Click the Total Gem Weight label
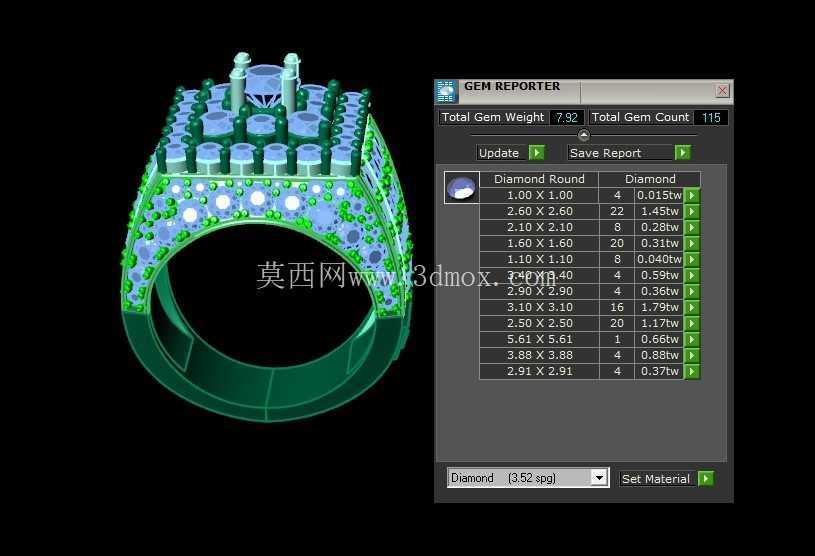 pyautogui.click(x=493, y=117)
